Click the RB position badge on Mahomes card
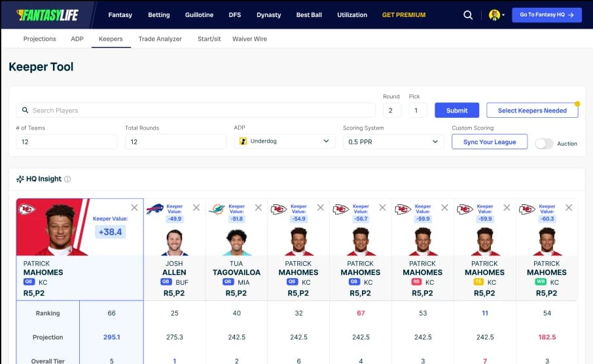593x364 pixels. pyautogui.click(x=416, y=282)
